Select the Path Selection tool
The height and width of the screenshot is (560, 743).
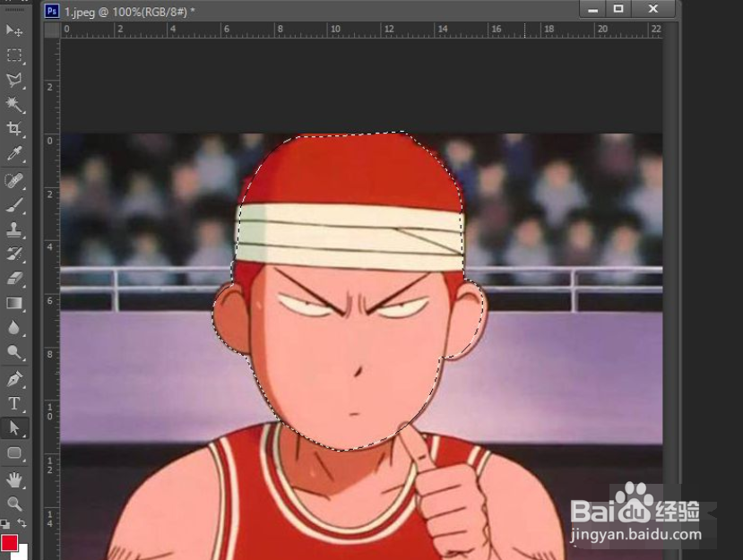(14, 427)
